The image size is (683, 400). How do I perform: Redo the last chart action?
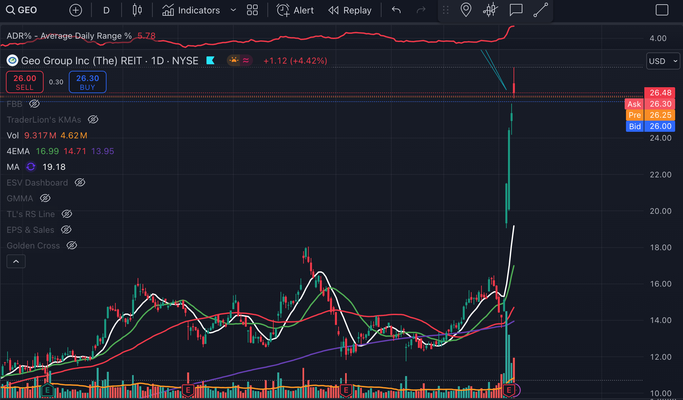420,10
